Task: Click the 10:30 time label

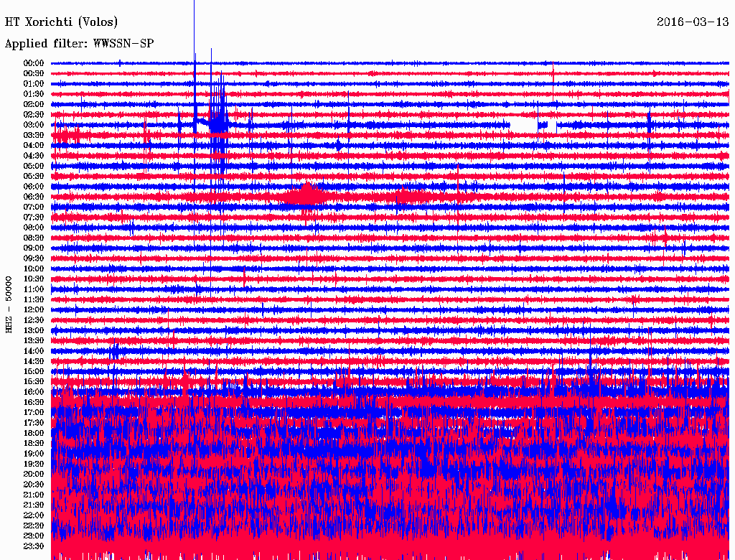Action: (x=34, y=279)
